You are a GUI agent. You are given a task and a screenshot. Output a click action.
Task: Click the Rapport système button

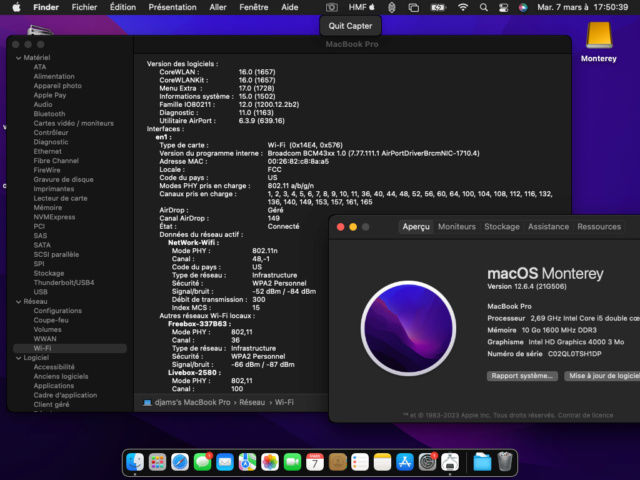pos(522,376)
